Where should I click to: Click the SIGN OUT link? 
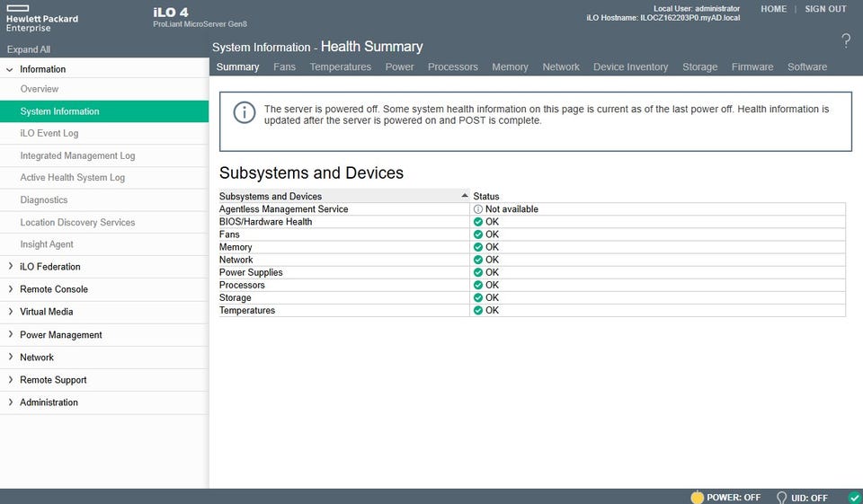pyautogui.click(x=825, y=9)
